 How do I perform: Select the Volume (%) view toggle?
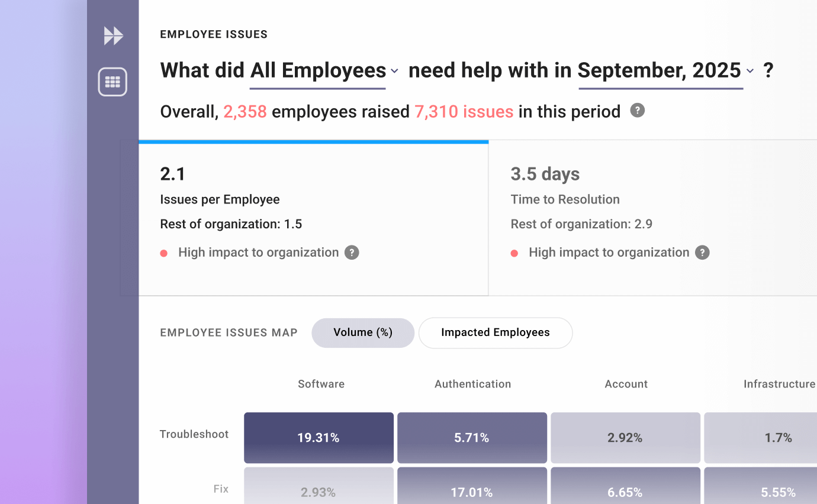[x=363, y=332]
